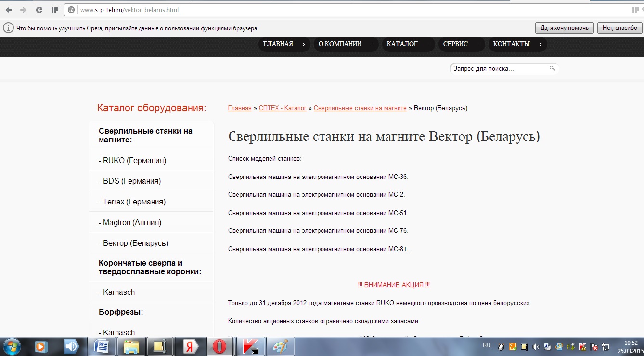Click the 'Каталог оборудования:' sidebar title
Image resolution: width=644 pixels, height=356 pixels.
[152, 108]
